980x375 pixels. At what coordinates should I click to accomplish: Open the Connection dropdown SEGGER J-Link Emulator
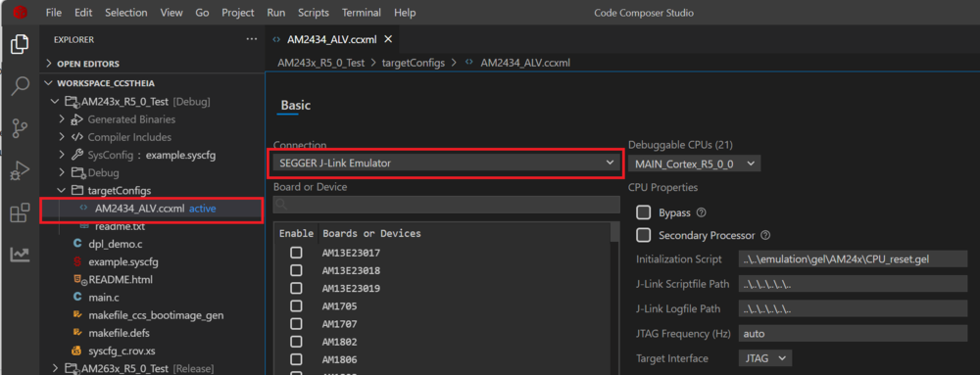click(x=446, y=164)
